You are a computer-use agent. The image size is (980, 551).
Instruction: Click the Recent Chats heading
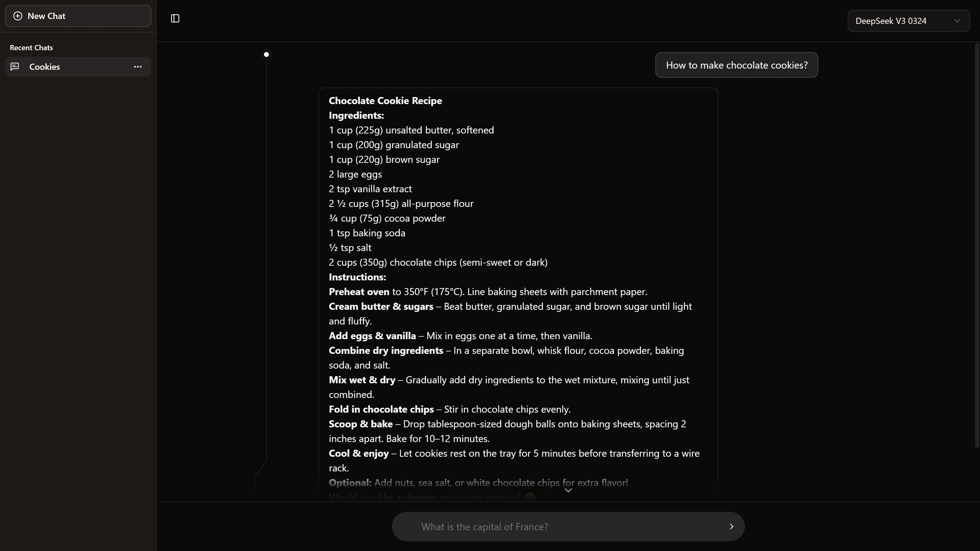click(x=31, y=47)
